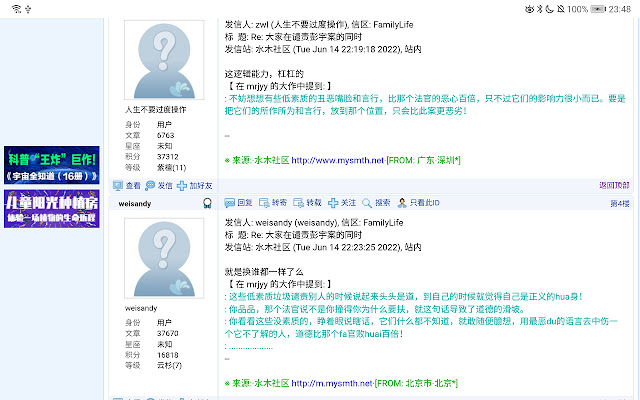Click the 23:48 clock in the status bar
640x400 pixels.
click(620, 9)
